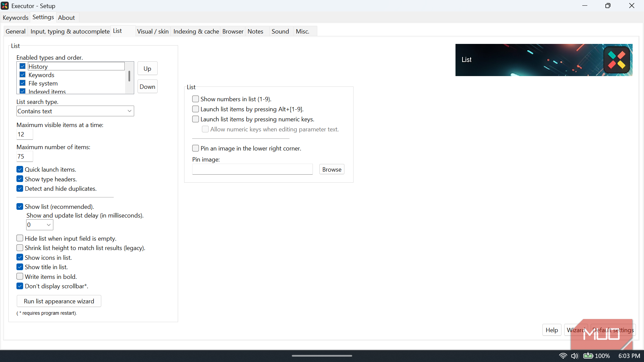Click the Up button to reorder types
644x362 pixels.
click(x=148, y=69)
